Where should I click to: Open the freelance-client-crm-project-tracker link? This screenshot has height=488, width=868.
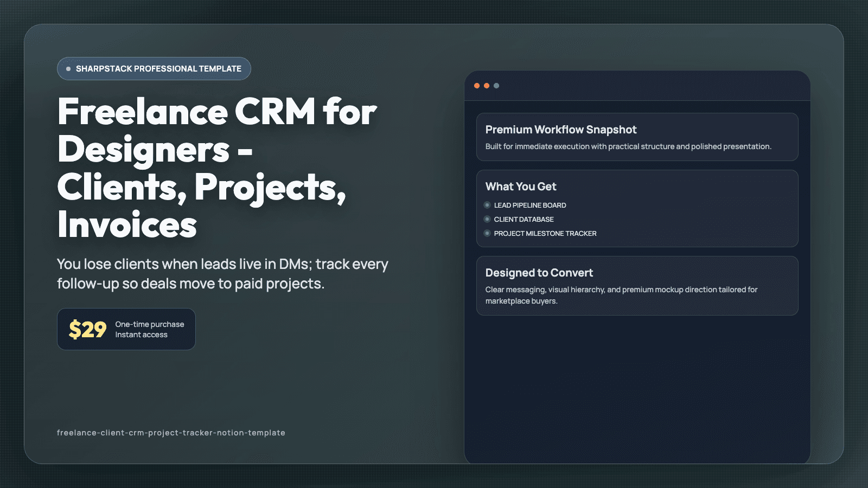pos(171,433)
